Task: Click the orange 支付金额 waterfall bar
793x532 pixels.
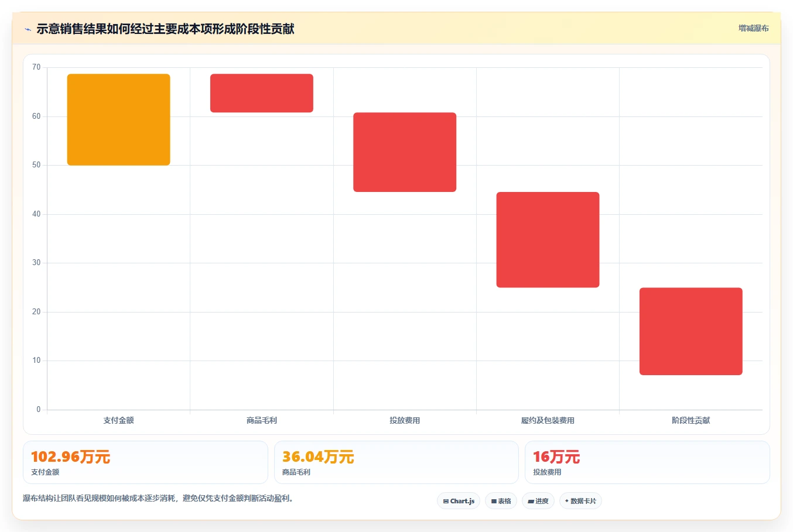Action: 119,119
